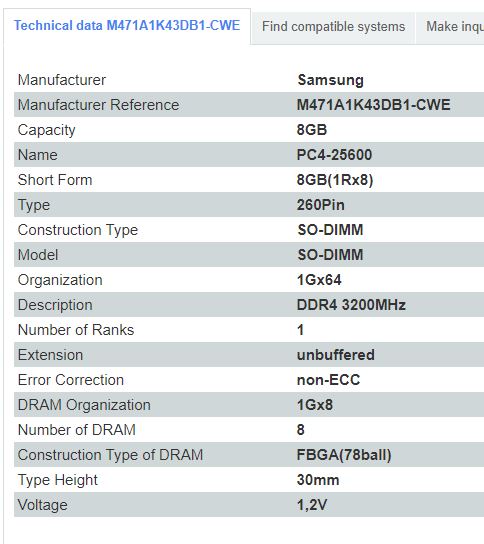Image resolution: width=484 pixels, height=544 pixels.
Task: Click the Type row label
Action: coord(34,205)
